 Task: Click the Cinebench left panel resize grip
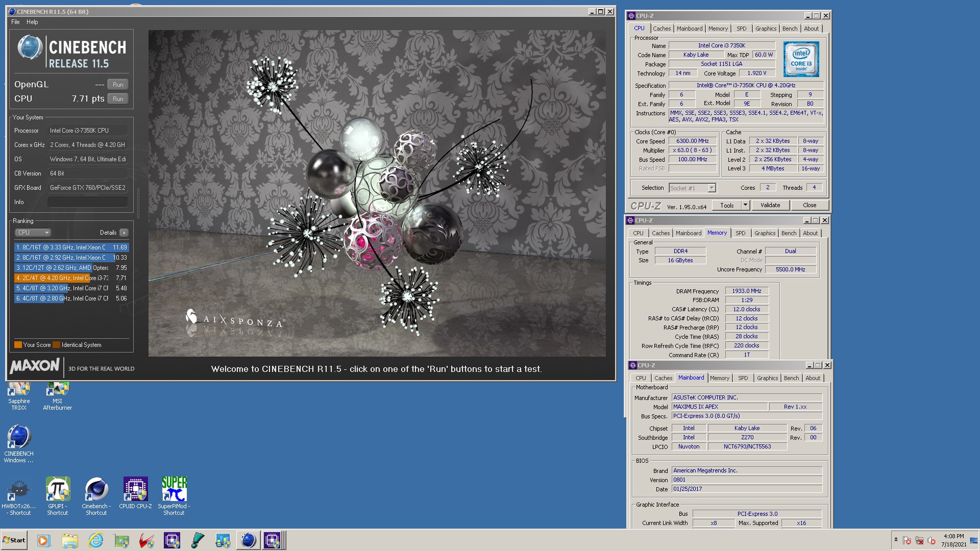click(138, 203)
